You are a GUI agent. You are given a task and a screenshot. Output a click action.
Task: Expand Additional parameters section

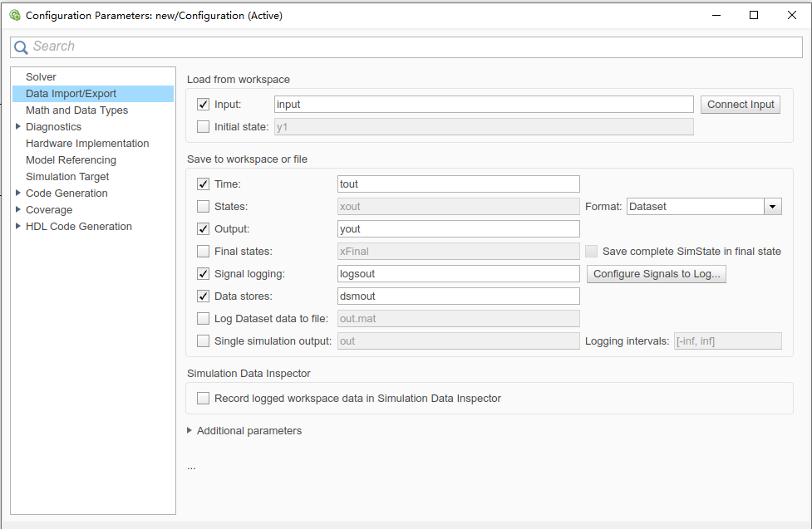190,430
